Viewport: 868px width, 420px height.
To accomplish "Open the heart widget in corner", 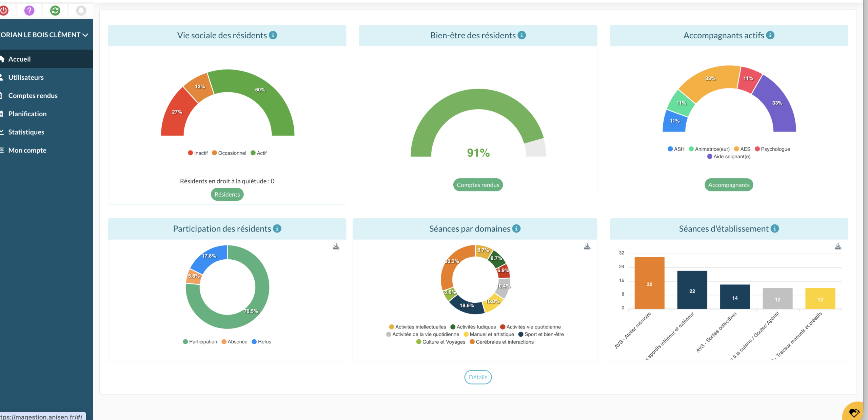I will [x=854, y=412].
